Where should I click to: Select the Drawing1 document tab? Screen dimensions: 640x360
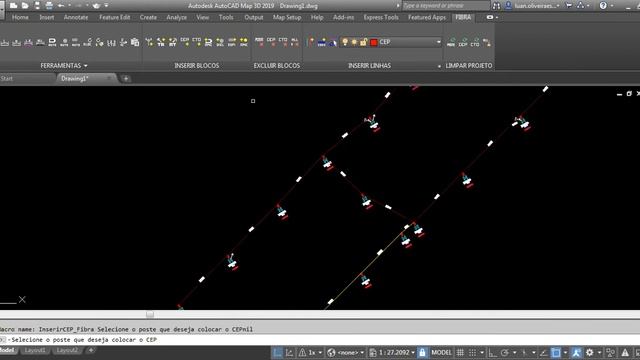coord(75,78)
